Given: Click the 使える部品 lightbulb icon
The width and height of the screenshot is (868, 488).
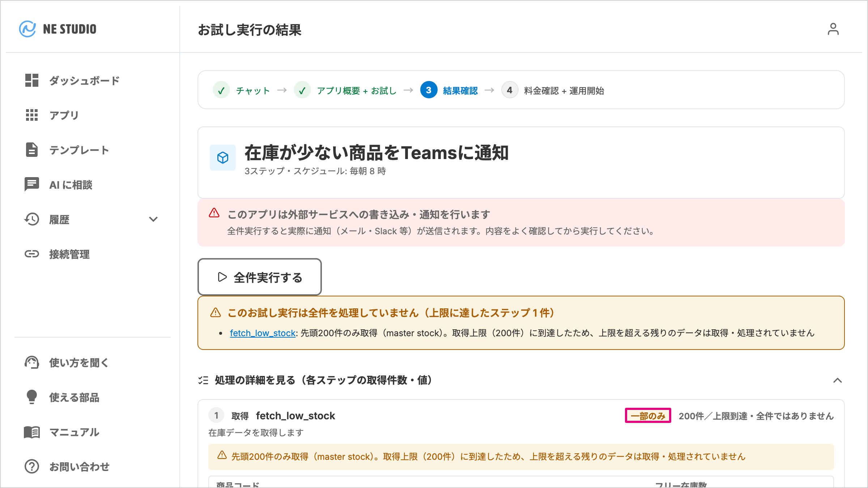Looking at the screenshot, I should pyautogui.click(x=32, y=397).
